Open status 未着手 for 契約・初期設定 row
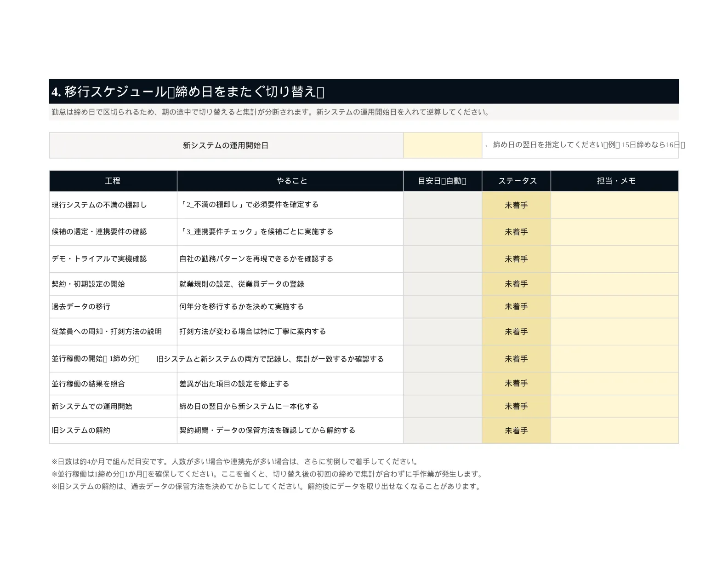Viewport: 728px width, 563px height. pos(517,284)
